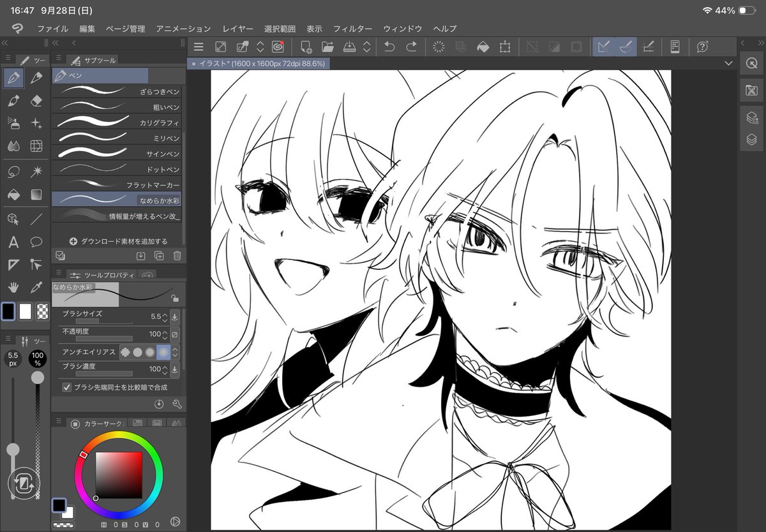Select no anti-aliasing option
766x532 pixels.
125,351
